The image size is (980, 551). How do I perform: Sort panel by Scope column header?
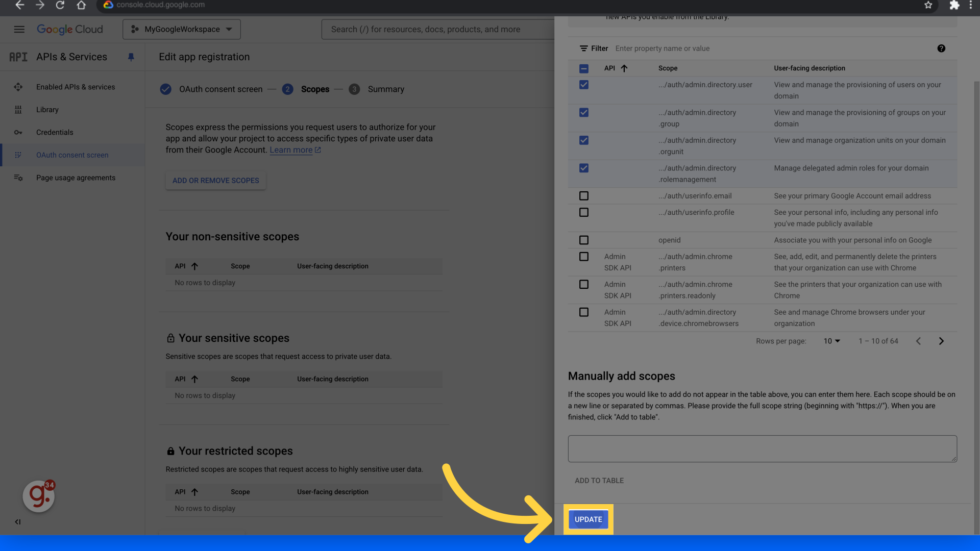click(668, 68)
